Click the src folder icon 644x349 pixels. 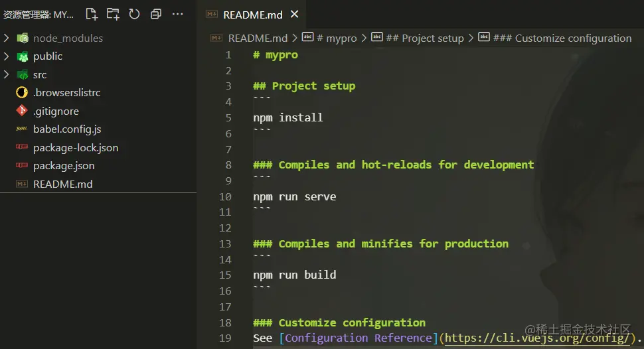(22, 75)
